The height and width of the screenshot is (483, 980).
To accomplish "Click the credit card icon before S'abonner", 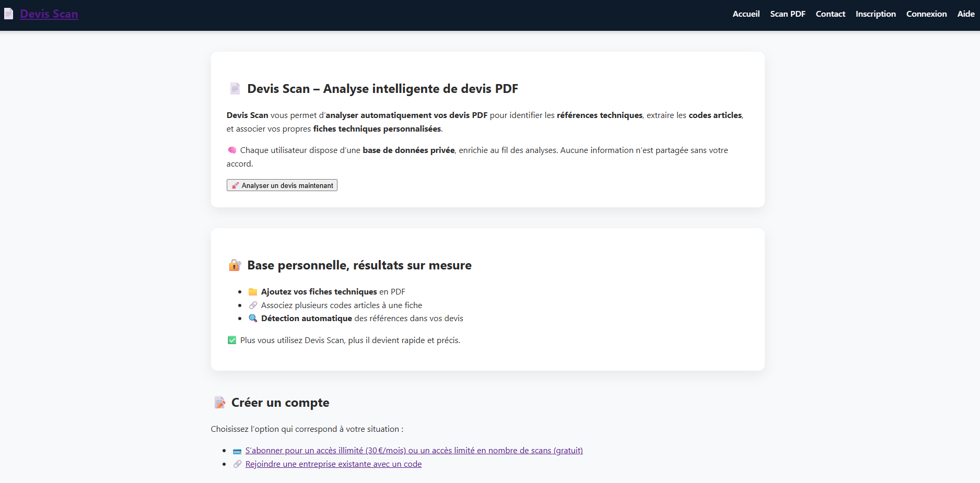I will click(237, 451).
